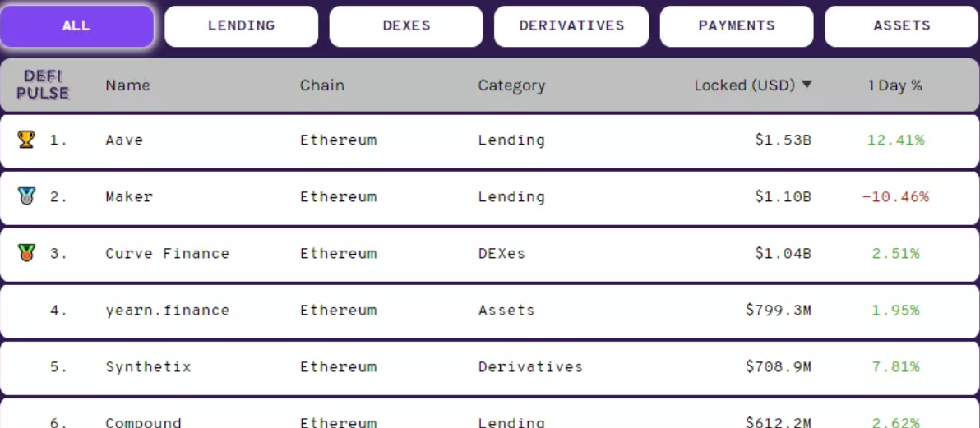Open the Aave project link
Viewport: 980px width, 428px height.
click(124, 140)
